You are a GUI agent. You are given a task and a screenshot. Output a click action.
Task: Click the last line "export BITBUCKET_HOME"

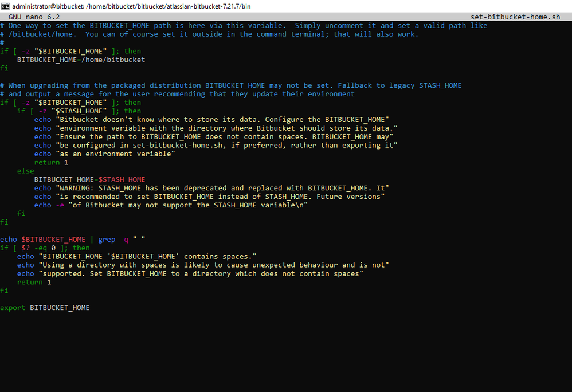pyautogui.click(x=45, y=308)
